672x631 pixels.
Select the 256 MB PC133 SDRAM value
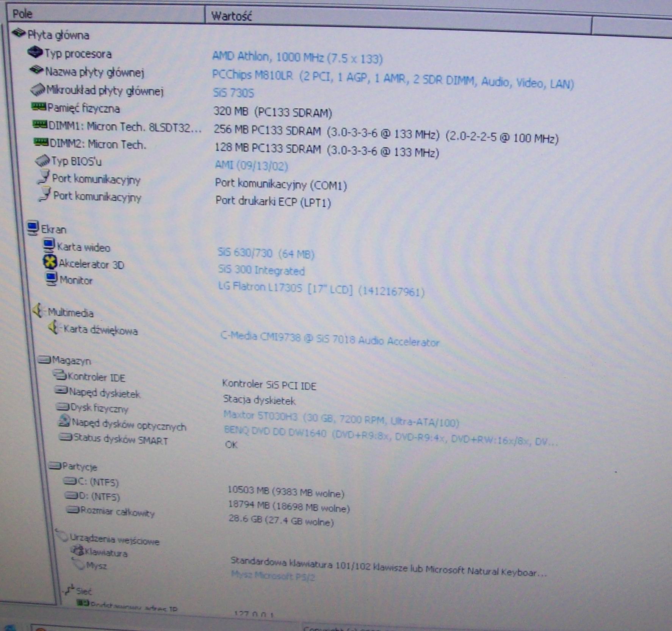point(386,134)
